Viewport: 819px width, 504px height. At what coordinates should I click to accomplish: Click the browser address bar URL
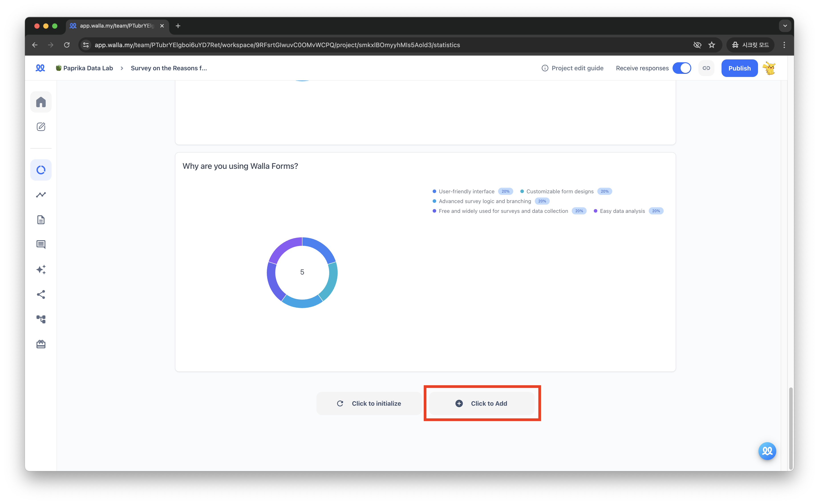277,45
